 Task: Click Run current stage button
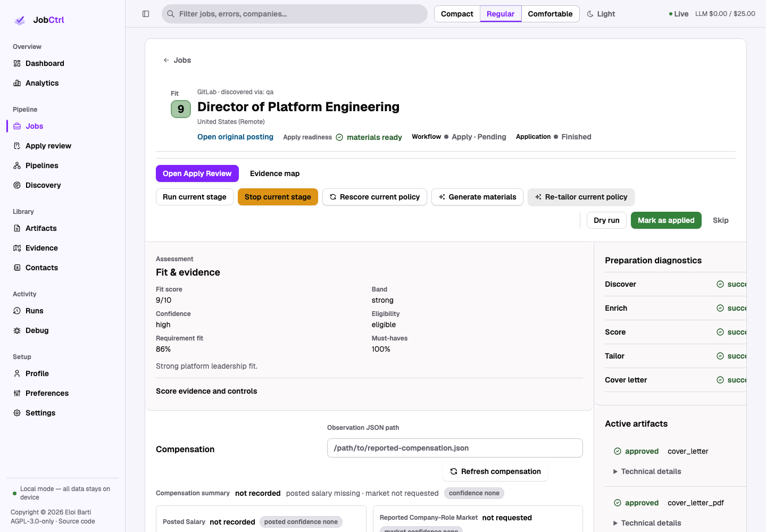195,197
